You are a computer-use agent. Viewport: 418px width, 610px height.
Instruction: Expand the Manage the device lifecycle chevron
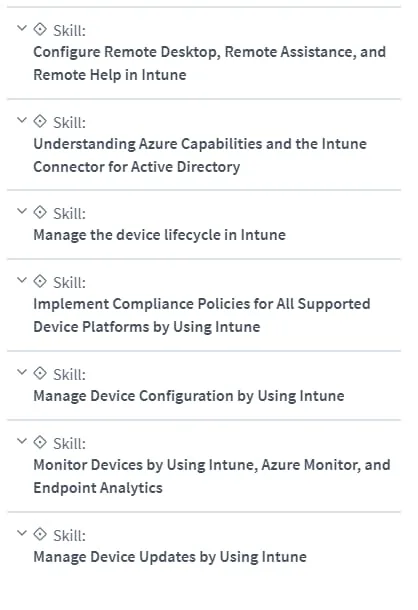coord(22,211)
